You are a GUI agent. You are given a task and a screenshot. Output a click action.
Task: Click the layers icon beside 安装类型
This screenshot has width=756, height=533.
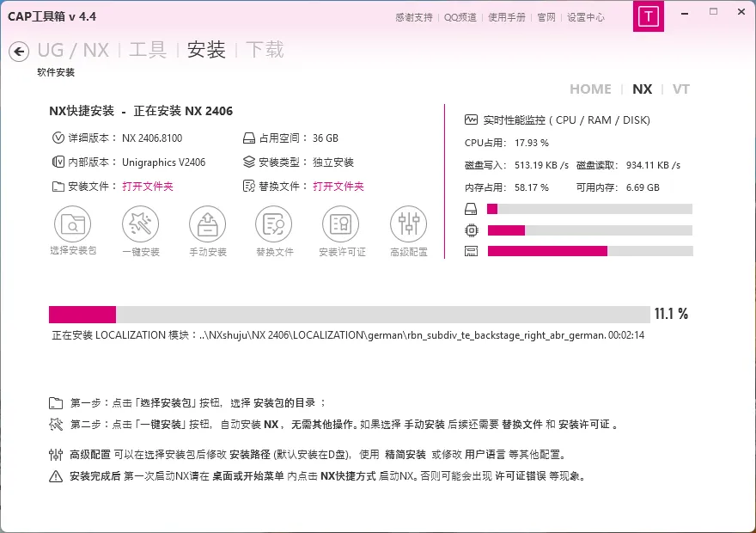(x=249, y=162)
